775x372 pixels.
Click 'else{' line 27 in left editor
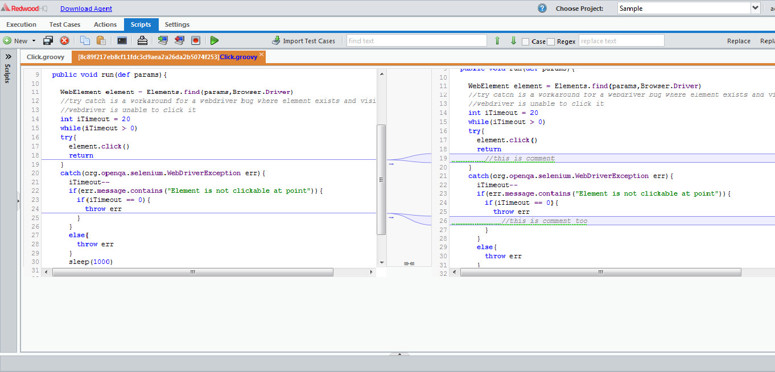[x=79, y=235]
